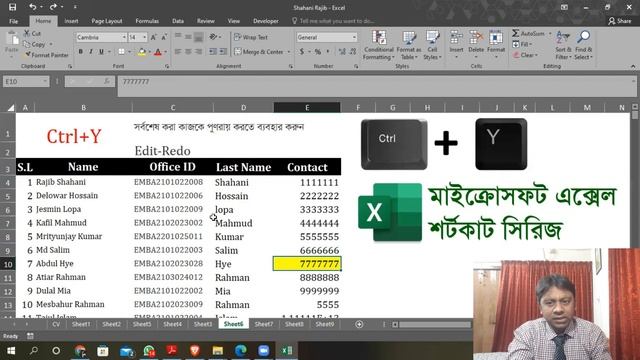Select column E header
Image resolution: width=640 pixels, height=360 pixels.
pos(307,107)
